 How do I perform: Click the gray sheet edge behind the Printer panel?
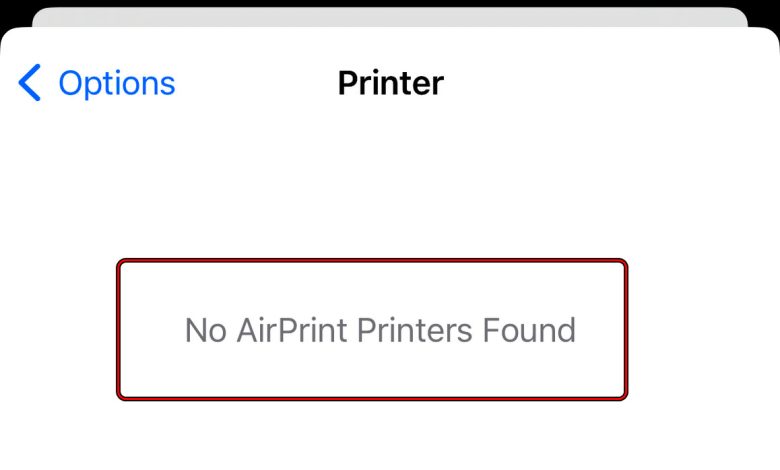[390, 17]
